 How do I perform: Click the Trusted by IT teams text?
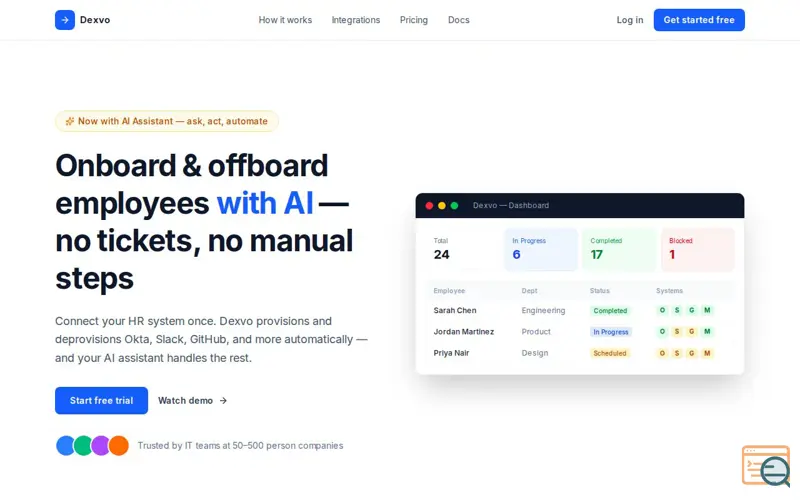coord(240,445)
